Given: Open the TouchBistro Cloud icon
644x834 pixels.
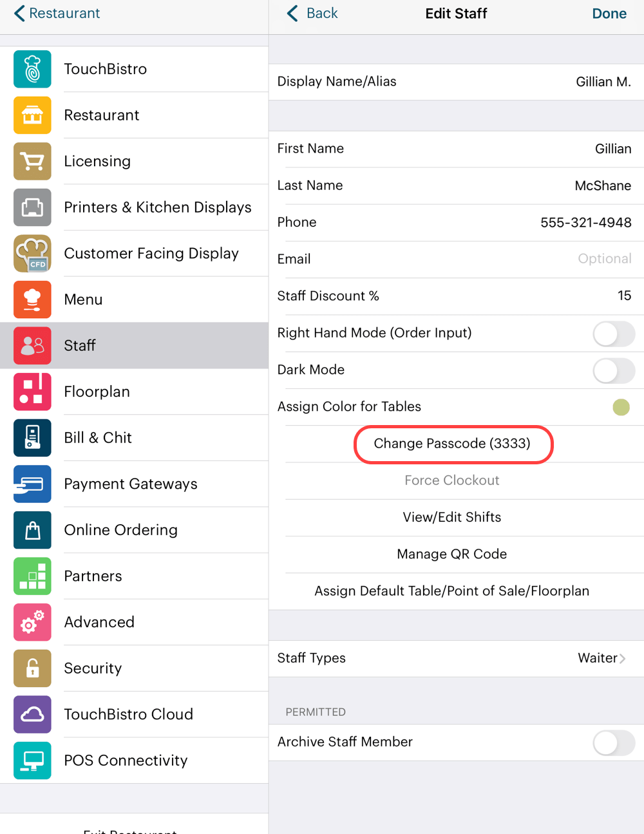Looking at the screenshot, I should point(32,714).
